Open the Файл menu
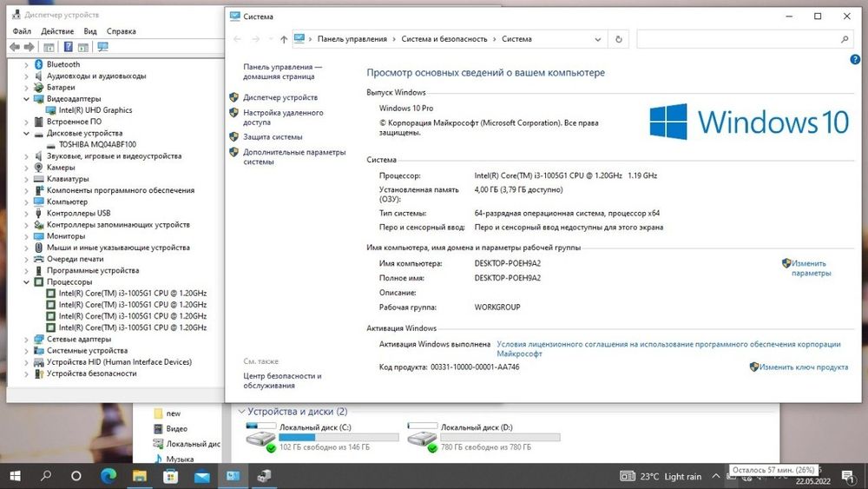Screen dimensions: 868x489 (23, 31)
